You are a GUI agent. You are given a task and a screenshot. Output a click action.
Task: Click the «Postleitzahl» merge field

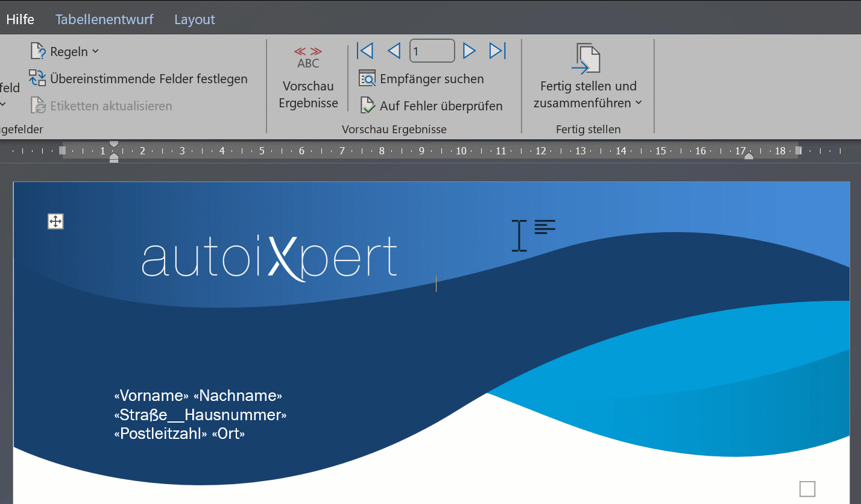[x=160, y=433]
